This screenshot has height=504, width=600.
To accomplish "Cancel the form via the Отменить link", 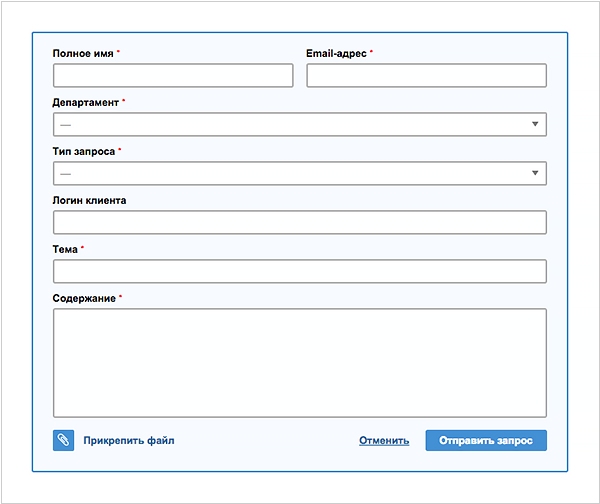I will tap(384, 440).
